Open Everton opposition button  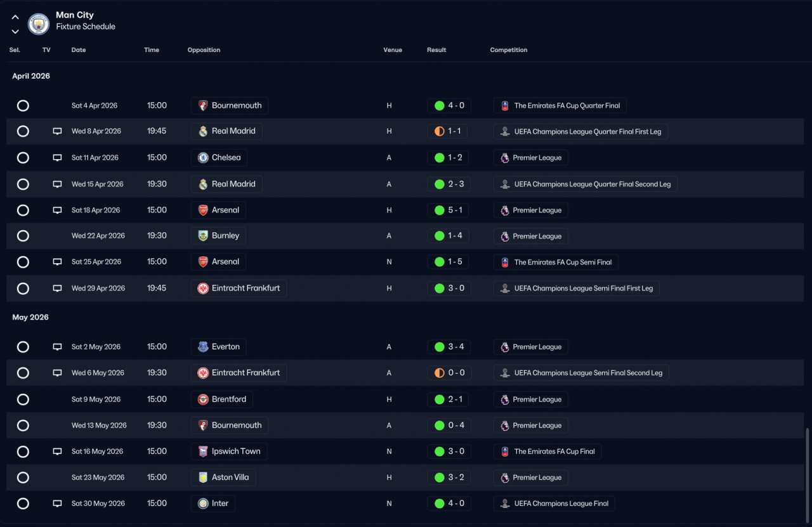point(219,347)
